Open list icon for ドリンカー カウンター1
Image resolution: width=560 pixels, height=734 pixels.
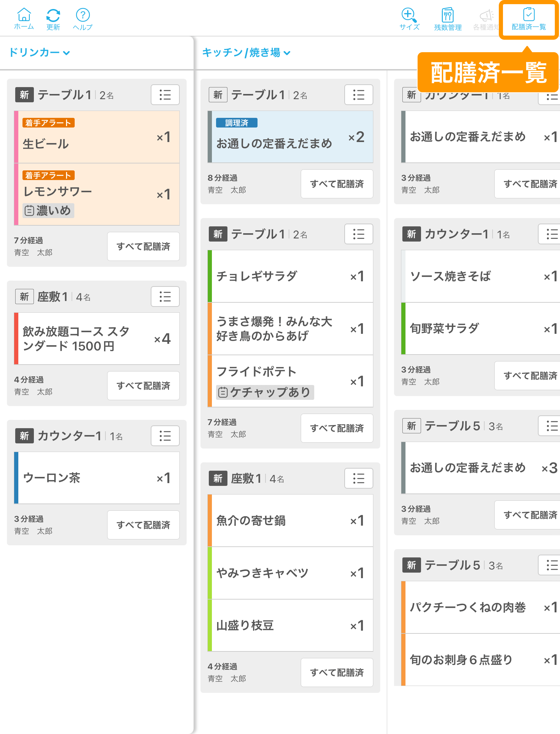tap(165, 436)
